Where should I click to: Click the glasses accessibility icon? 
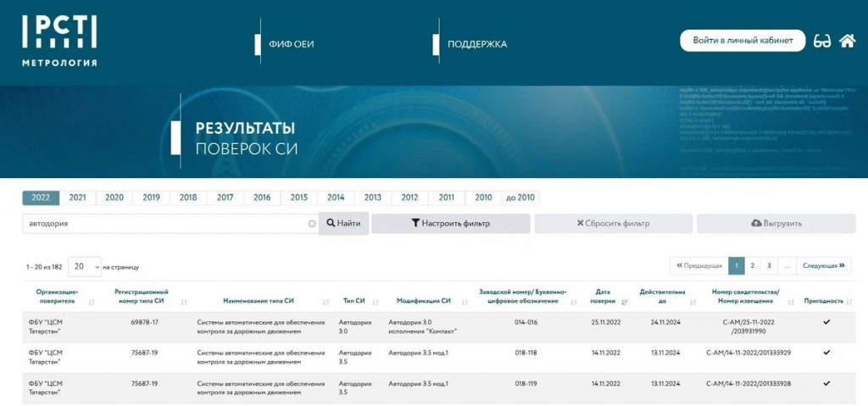tap(822, 41)
